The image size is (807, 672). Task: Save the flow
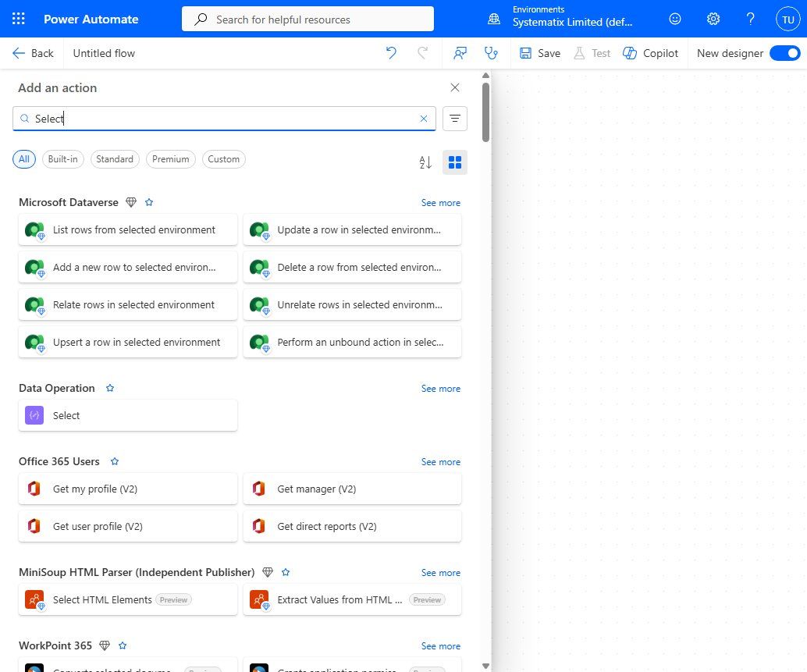click(x=540, y=53)
